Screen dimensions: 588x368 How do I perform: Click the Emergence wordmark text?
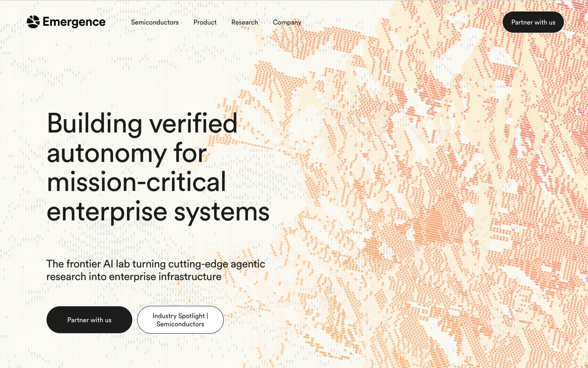[74, 22]
